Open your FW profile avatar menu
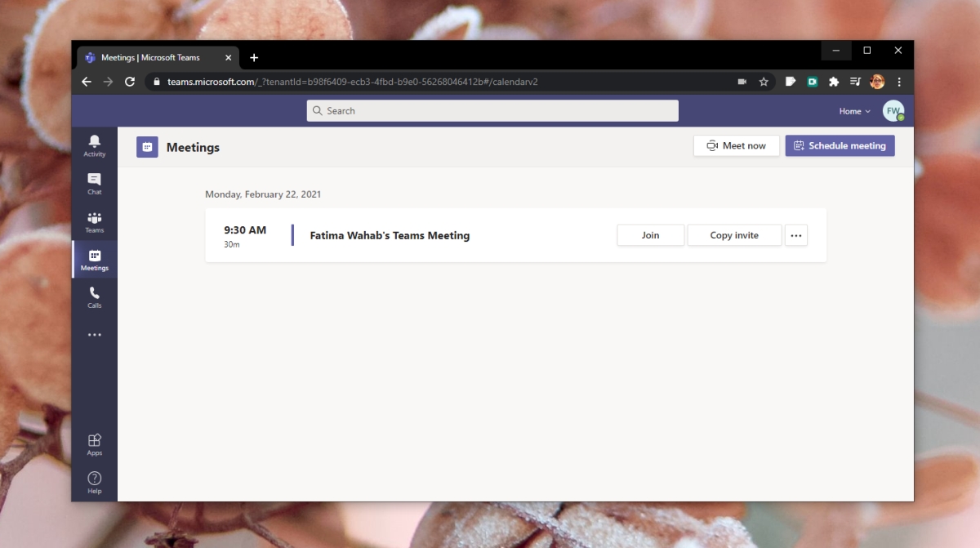980x548 pixels. tap(893, 110)
